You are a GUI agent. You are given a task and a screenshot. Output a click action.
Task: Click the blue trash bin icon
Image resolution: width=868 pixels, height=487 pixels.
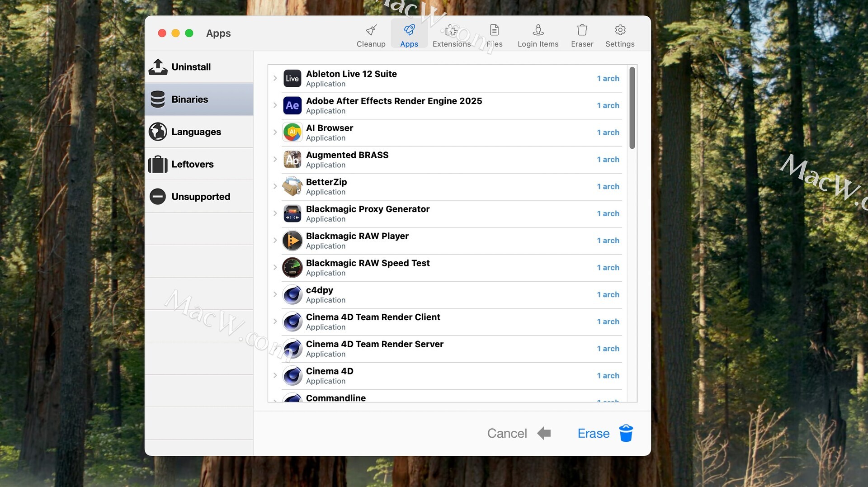(626, 433)
